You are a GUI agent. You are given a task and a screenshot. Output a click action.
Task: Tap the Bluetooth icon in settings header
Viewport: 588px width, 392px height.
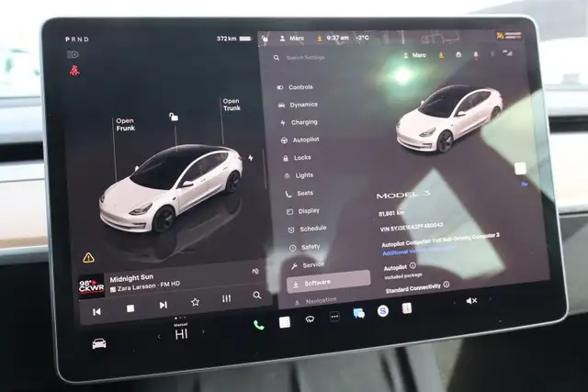492,54
